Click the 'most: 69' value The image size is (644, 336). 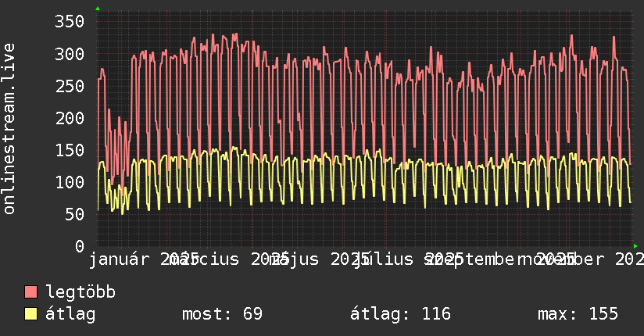[222, 314]
